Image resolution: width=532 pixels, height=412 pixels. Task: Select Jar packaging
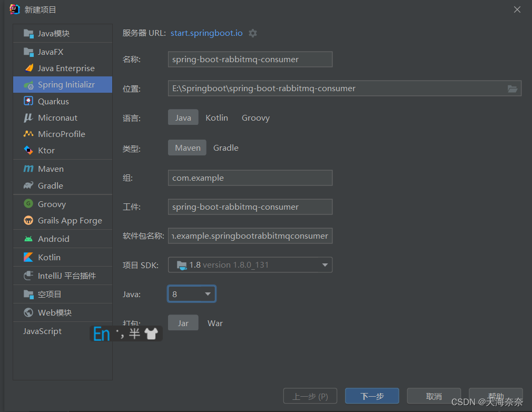(x=183, y=323)
